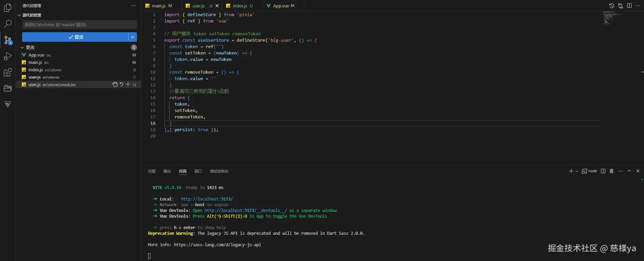
Task: Click line number 18 in the gutter
Action: [153, 123]
